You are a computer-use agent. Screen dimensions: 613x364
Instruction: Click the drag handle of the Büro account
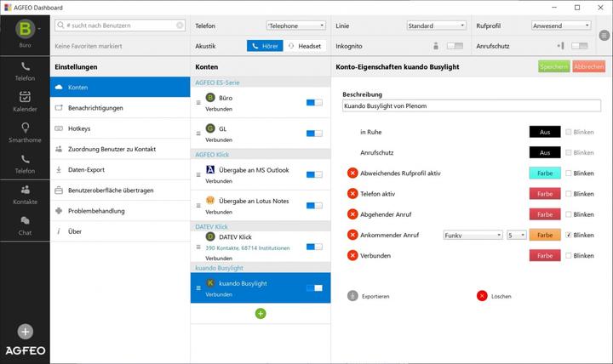point(198,103)
